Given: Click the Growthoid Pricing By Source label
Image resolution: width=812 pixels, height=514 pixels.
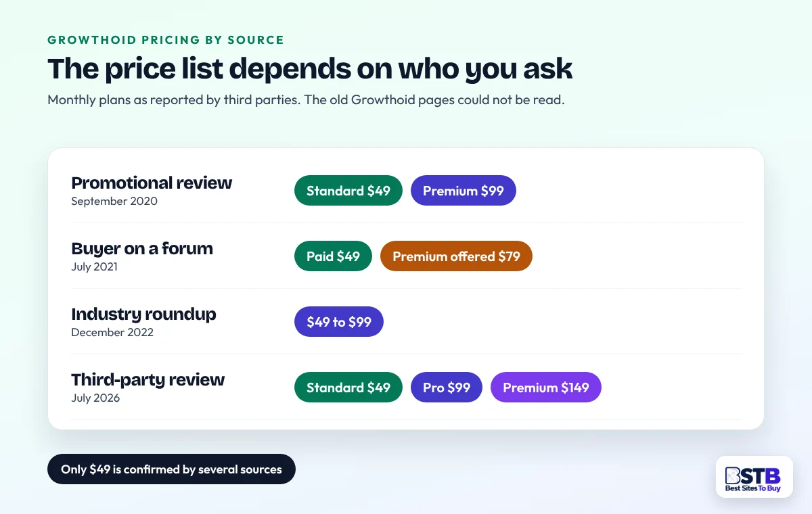Looking at the screenshot, I should pyautogui.click(x=166, y=40).
